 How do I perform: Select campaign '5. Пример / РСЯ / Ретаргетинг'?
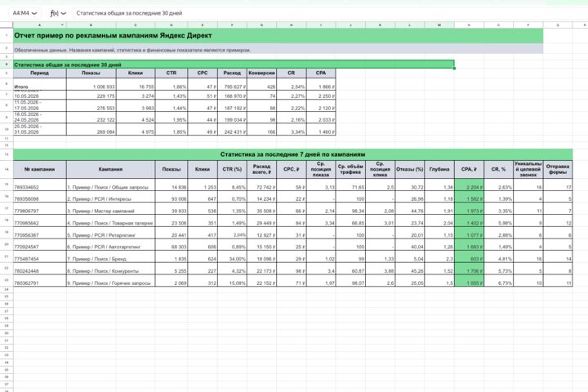coord(110,233)
